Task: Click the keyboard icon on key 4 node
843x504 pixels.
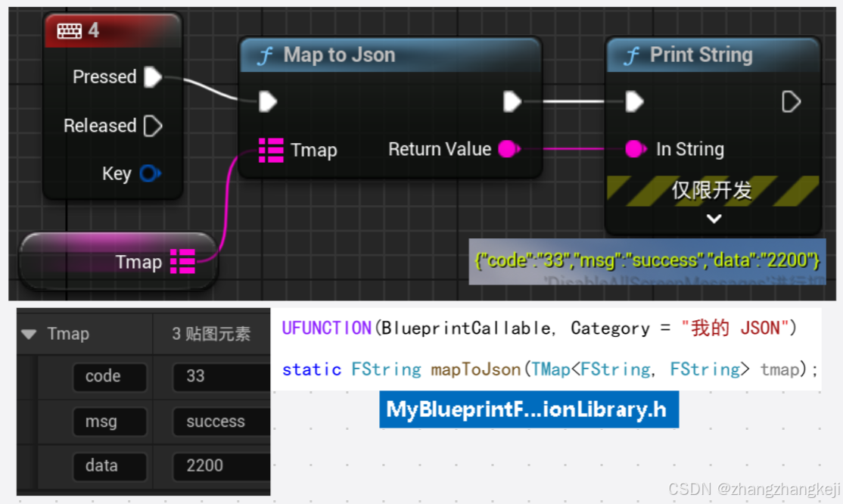Action: [x=70, y=31]
